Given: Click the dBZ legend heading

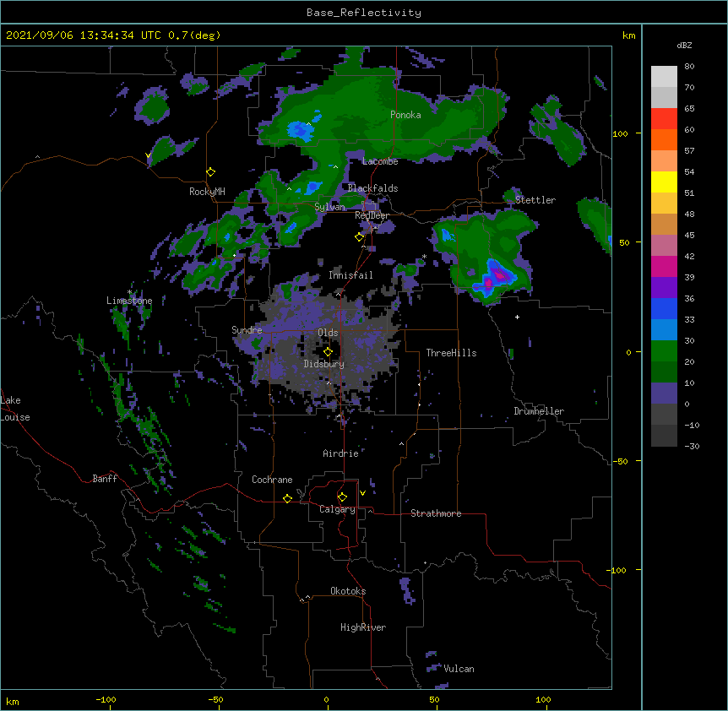Looking at the screenshot, I should click(684, 45).
